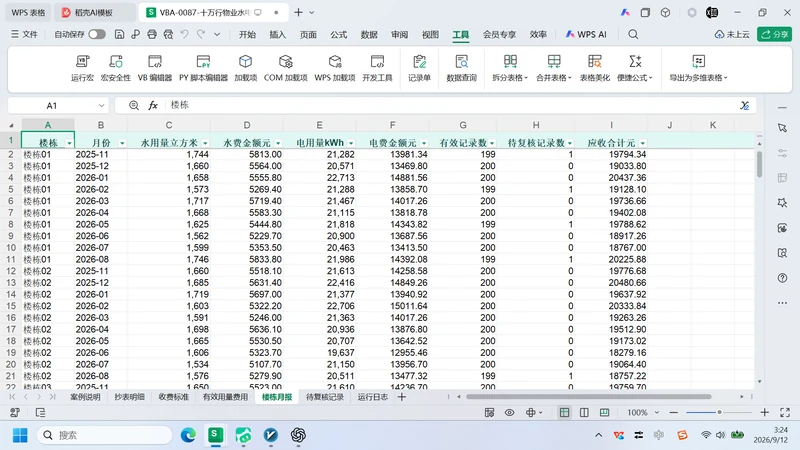This screenshot has height=450, width=800.
Task: Open the 插入 ribbon tab
Action: coord(278,34)
